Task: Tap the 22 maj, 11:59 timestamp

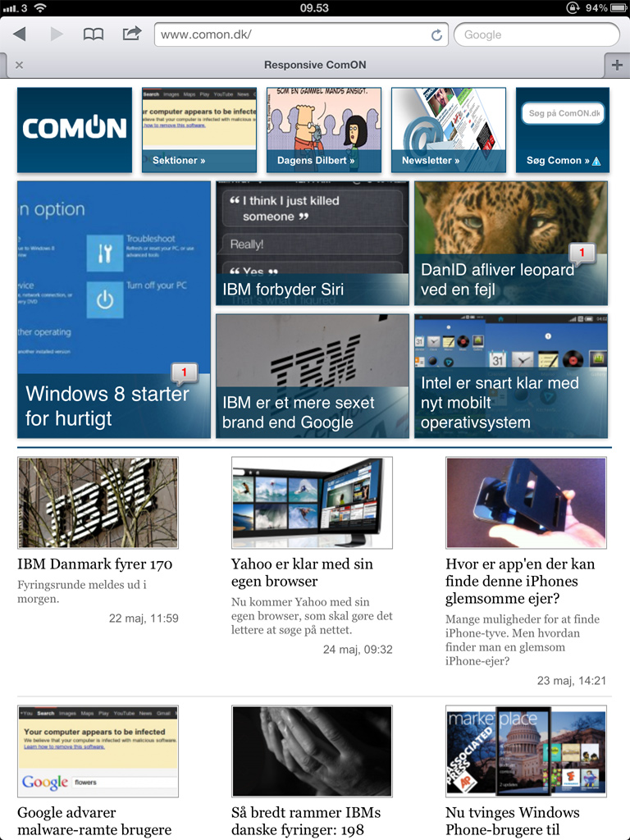Action: coord(144,619)
